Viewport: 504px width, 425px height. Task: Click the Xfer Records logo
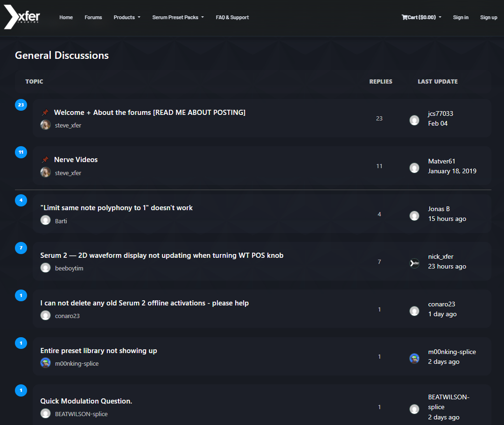pyautogui.click(x=22, y=18)
